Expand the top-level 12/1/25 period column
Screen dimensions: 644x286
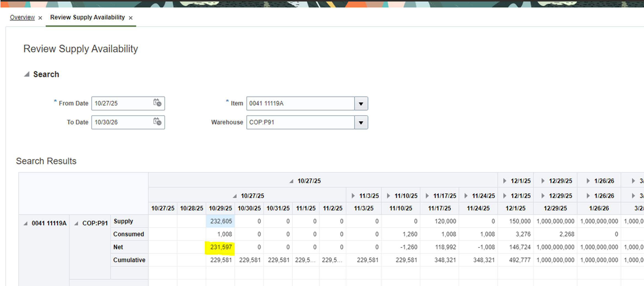pos(505,181)
